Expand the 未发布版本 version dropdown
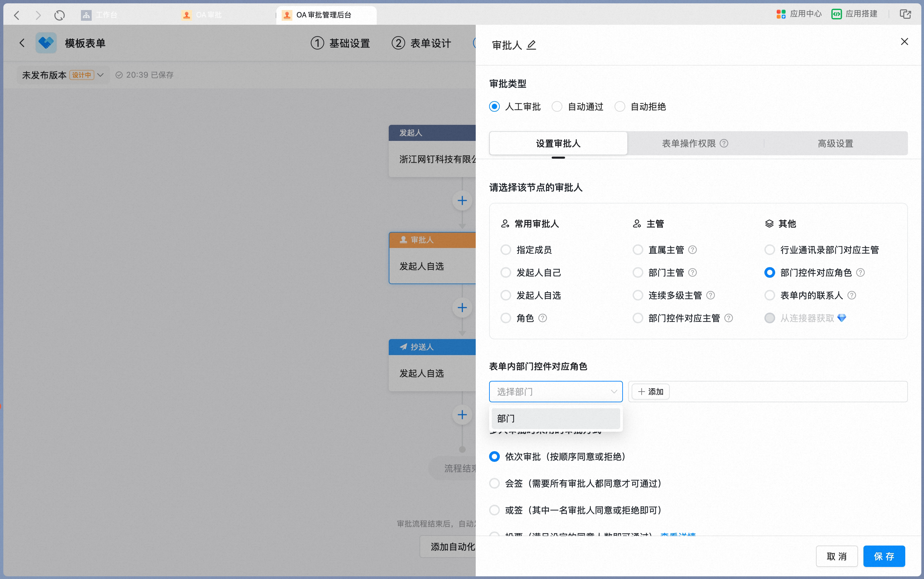 tap(101, 75)
